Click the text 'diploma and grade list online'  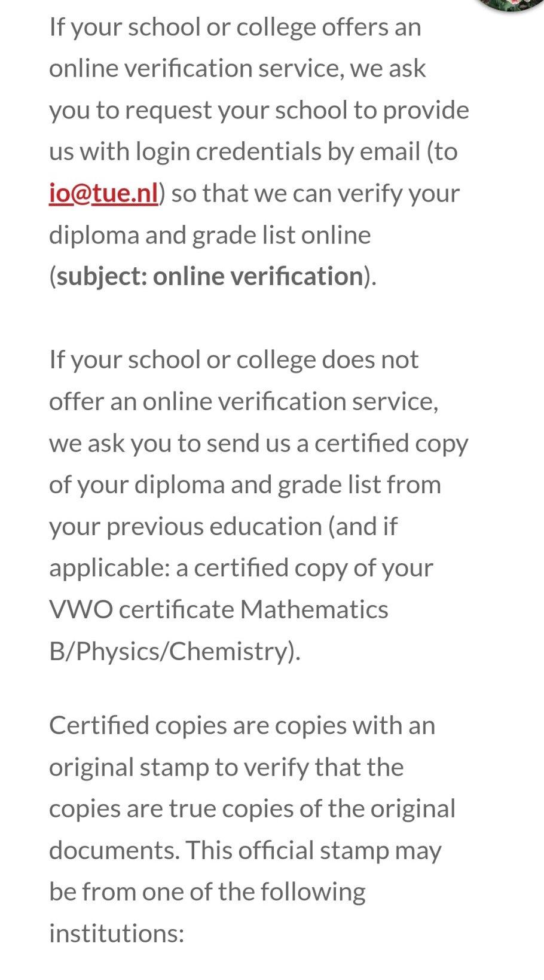coord(210,235)
